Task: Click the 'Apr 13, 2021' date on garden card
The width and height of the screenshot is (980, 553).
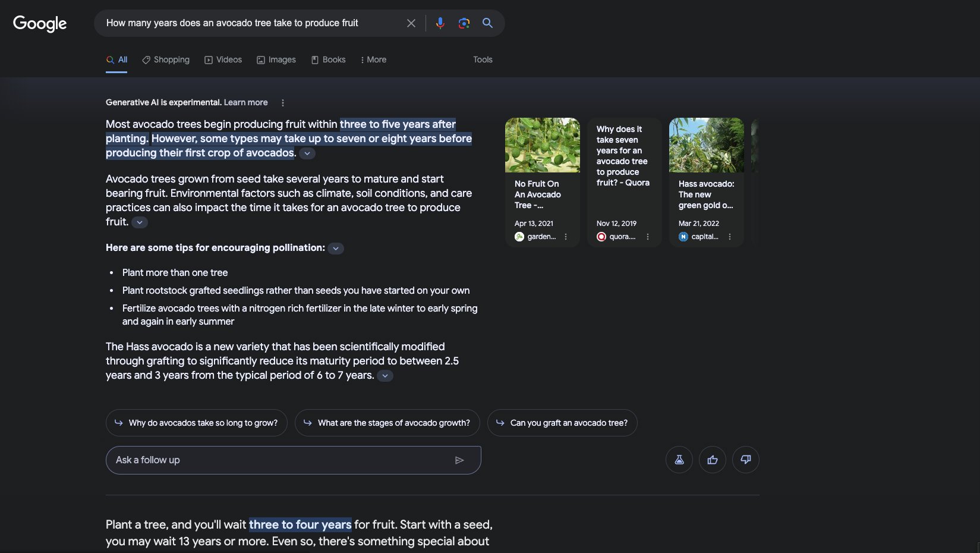Action: [x=534, y=224]
